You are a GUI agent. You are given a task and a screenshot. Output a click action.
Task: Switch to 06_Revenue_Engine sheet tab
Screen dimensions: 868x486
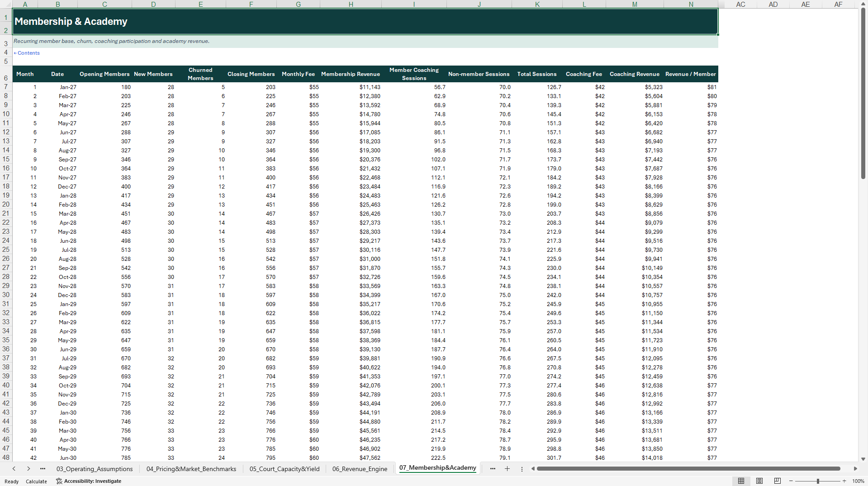click(x=360, y=469)
